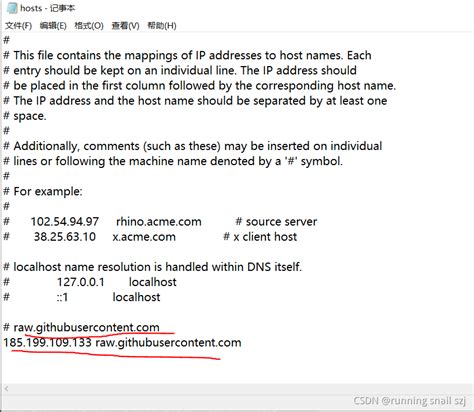Click the 'For example:' comment line
474x412 pixels.
[43, 192]
